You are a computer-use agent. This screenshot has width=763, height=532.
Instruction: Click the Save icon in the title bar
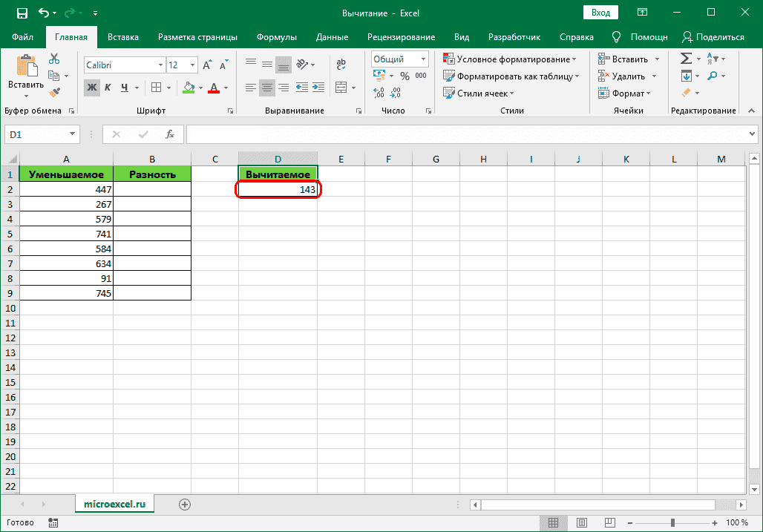click(x=22, y=13)
